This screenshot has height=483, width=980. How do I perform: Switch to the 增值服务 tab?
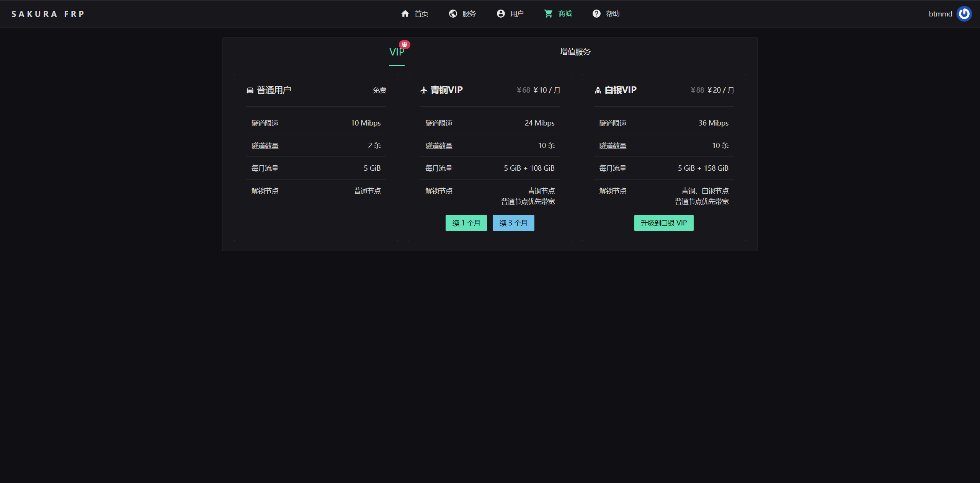click(575, 52)
